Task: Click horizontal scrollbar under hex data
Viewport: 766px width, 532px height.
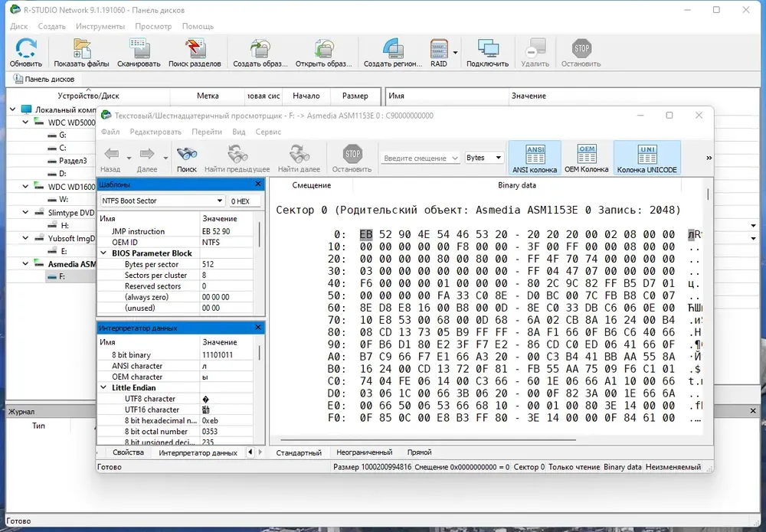Action: point(428,439)
